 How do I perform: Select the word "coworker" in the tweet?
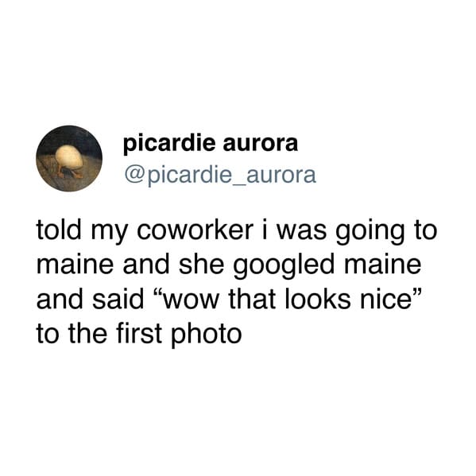tap(195, 230)
